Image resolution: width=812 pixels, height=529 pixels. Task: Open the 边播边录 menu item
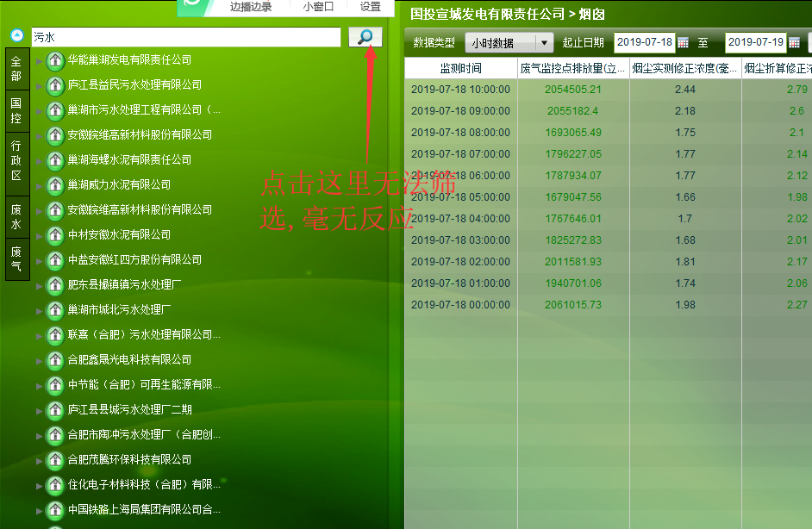pos(251,7)
